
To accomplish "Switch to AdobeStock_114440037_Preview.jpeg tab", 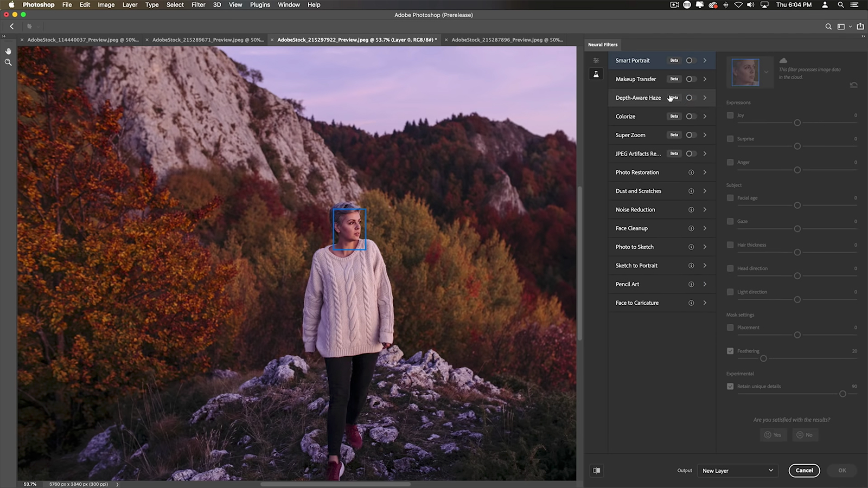I will coord(82,40).
